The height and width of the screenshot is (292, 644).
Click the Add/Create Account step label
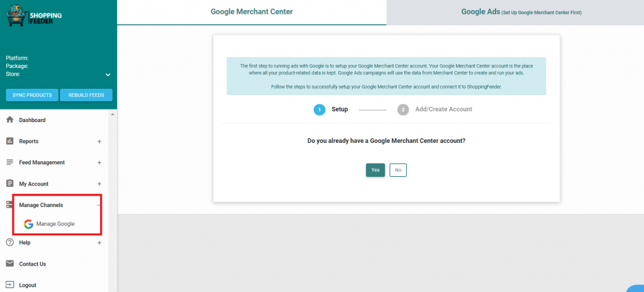coord(443,109)
